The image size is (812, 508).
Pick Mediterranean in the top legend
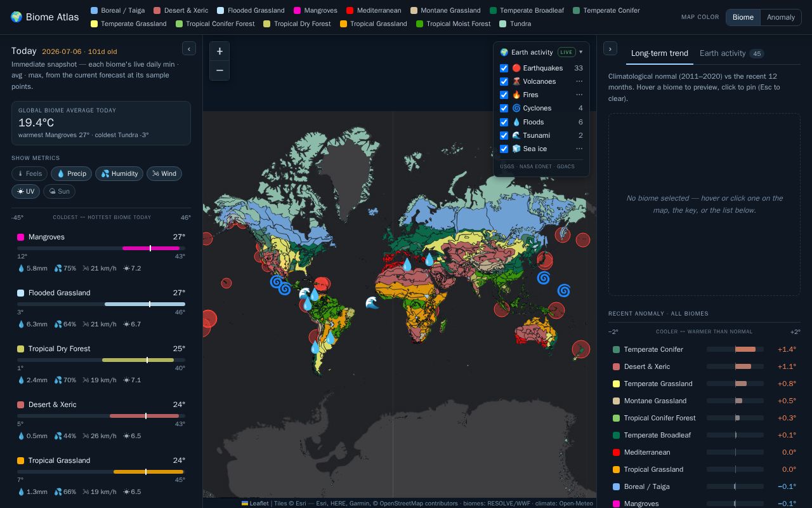point(374,10)
